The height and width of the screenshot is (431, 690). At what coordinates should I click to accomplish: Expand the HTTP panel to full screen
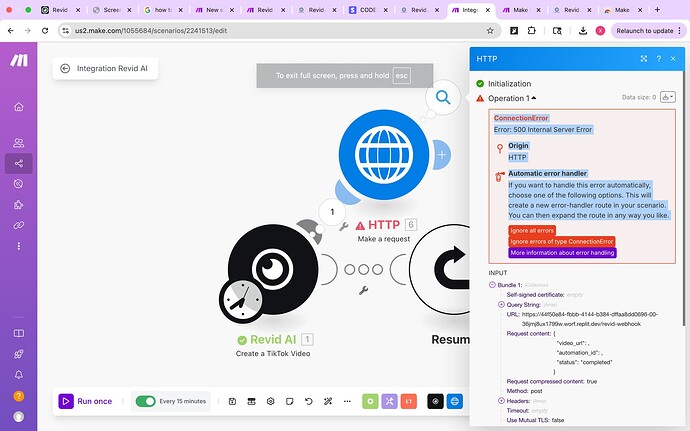pyautogui.click(x=644, y=59)
